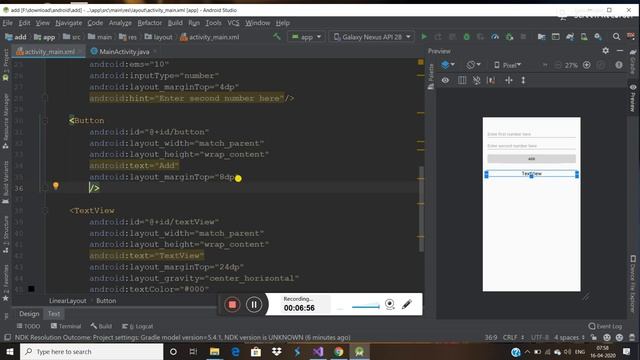Open the File menu
640x360 pixels.
pos(7,23)
